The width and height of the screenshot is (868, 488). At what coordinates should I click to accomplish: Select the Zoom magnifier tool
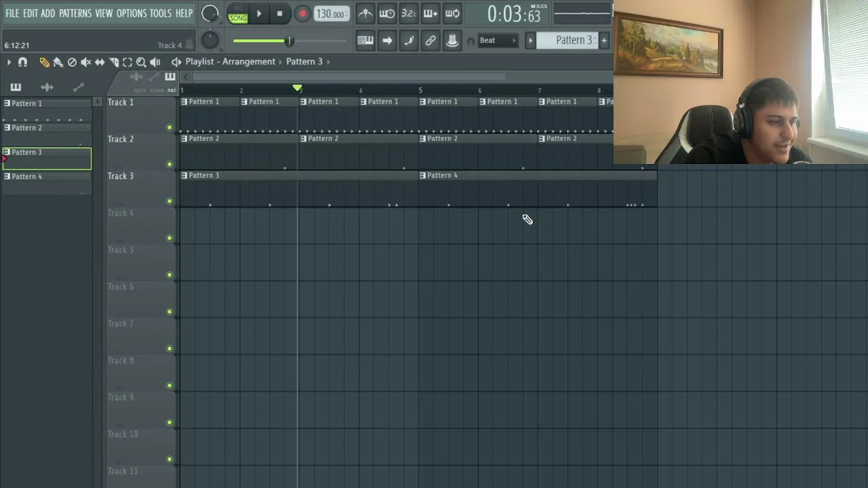point(141,62)
